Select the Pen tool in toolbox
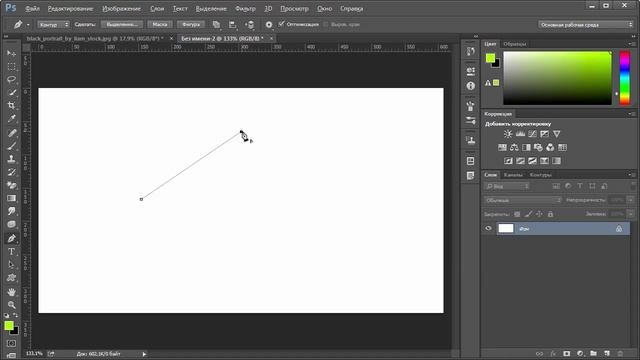The image size is (640, 360). [x=11, y=238]
